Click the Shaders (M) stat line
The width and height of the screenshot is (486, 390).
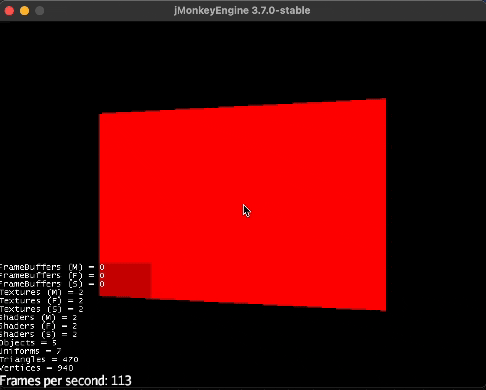[38, 317]
